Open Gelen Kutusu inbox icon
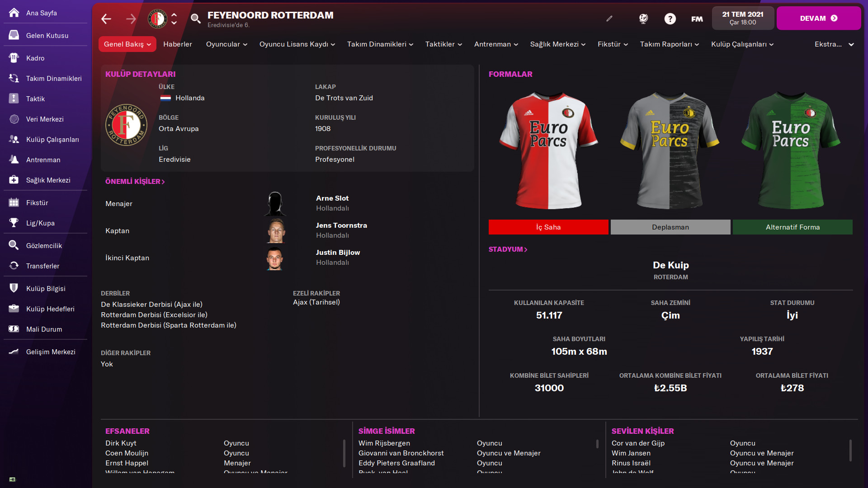Image resolution: width=868 pixels, height=488 pixels. 14,35
